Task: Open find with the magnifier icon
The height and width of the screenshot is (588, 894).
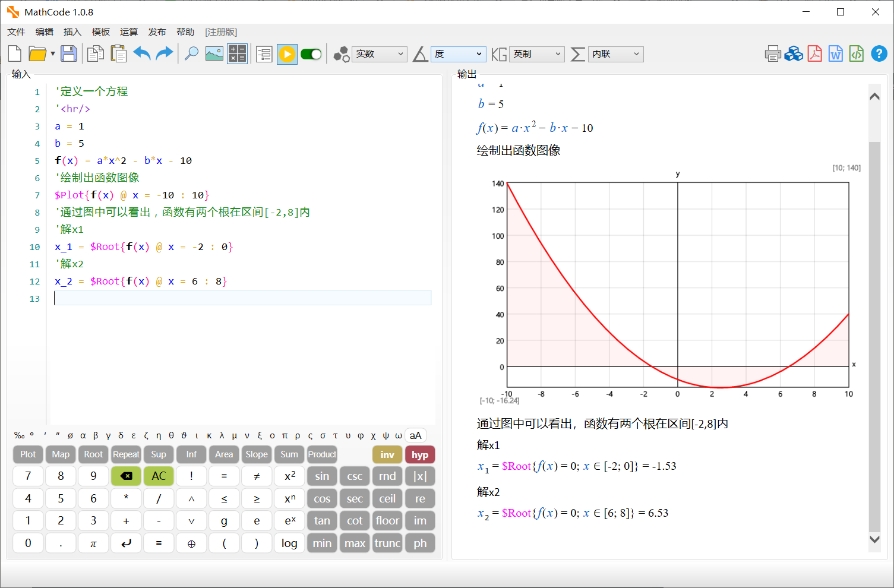Action: coord(191,54)
